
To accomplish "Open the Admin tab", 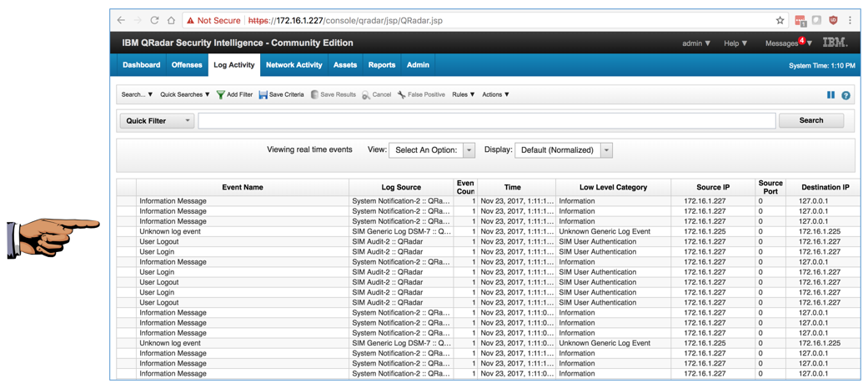I will (418, 65).
